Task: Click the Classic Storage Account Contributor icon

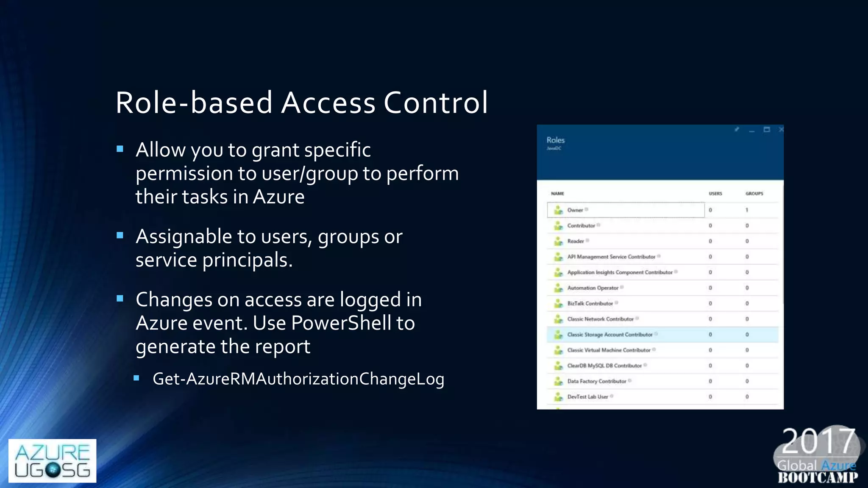Action: (559, 335)
